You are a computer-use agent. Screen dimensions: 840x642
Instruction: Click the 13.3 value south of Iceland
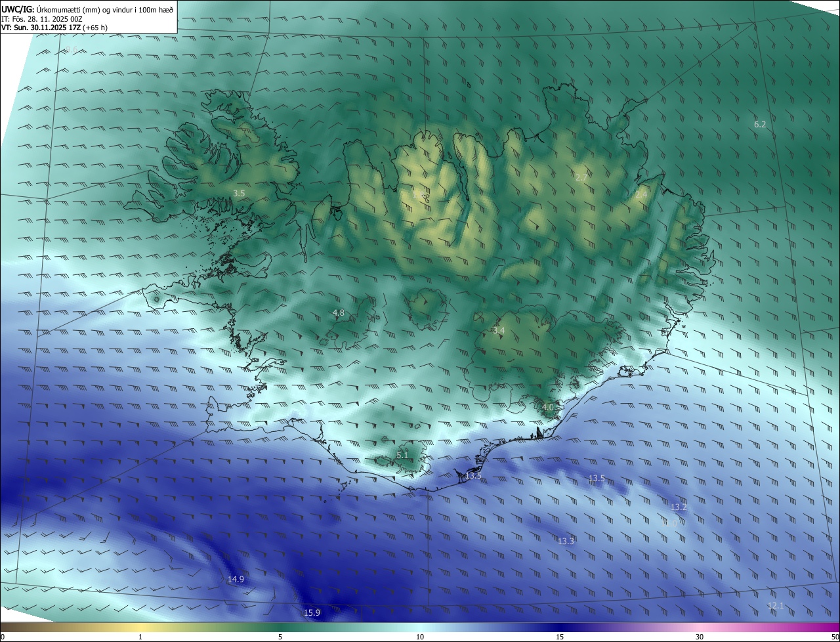click(566, 542)
